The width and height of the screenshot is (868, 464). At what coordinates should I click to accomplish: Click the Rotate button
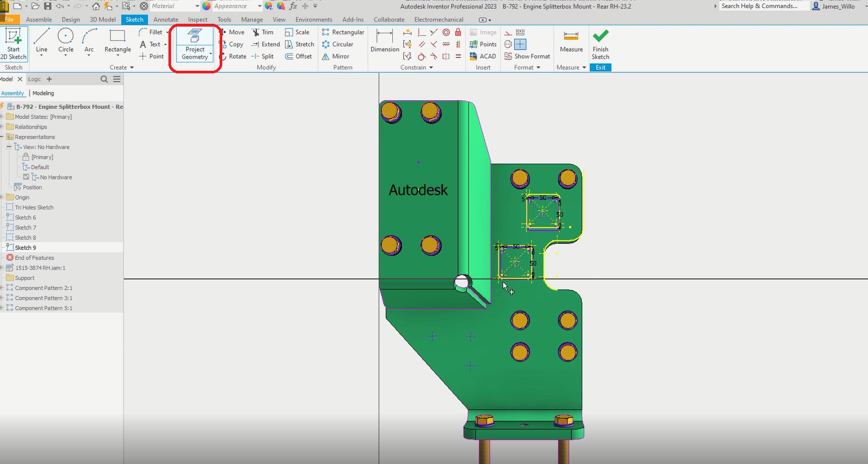point(233,56)
